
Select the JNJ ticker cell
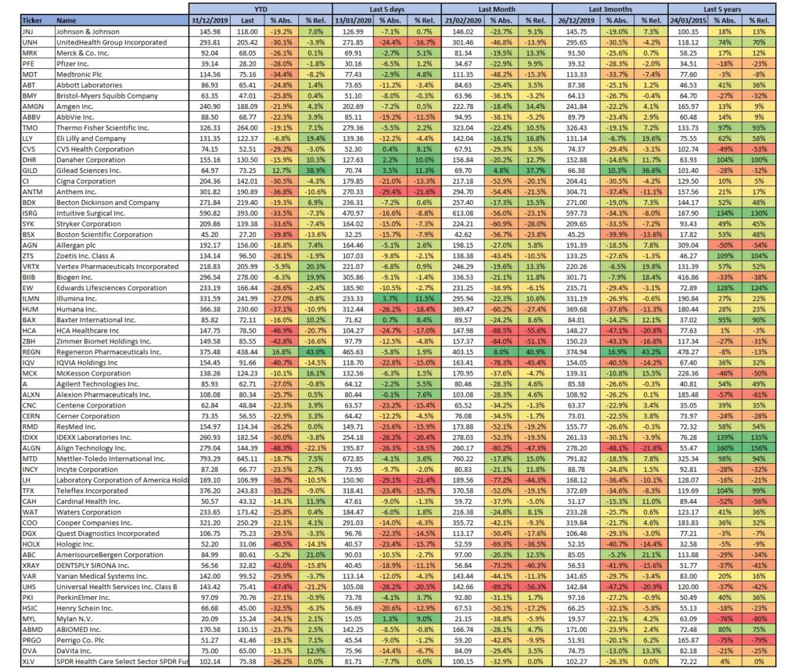[x=38, y=32]
